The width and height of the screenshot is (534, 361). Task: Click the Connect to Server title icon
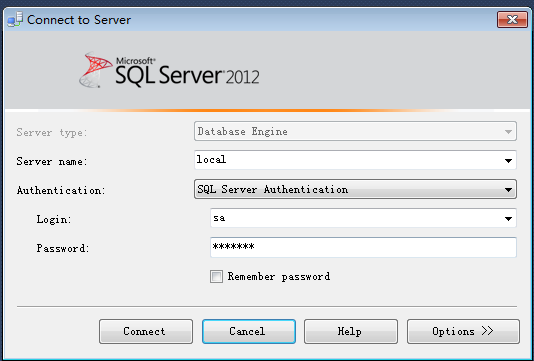pyautogui.click(x=15, y=20)
